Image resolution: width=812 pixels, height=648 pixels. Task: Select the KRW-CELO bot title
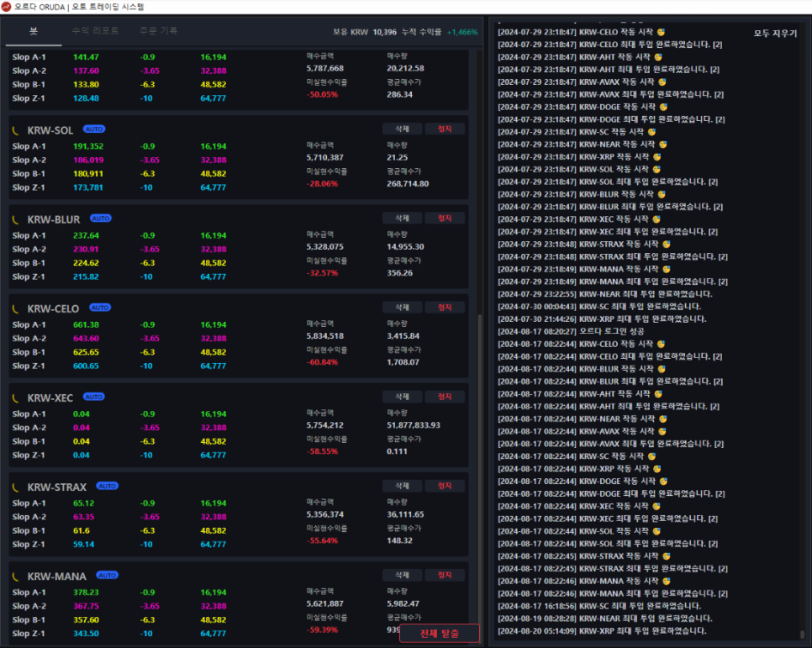(53, 308)
